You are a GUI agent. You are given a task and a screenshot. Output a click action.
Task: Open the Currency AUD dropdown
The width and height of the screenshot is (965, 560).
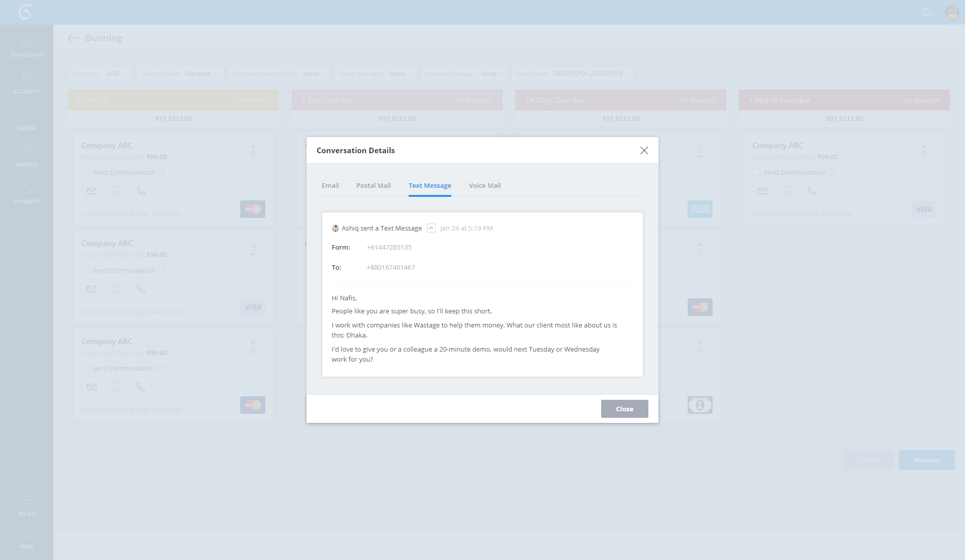point(101,74)
